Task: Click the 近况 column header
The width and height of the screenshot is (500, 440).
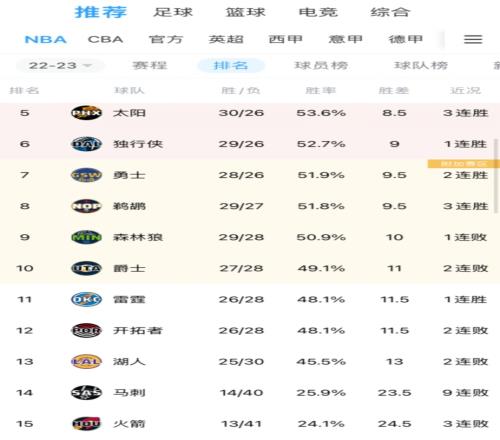Action: [x=465, y=90]
